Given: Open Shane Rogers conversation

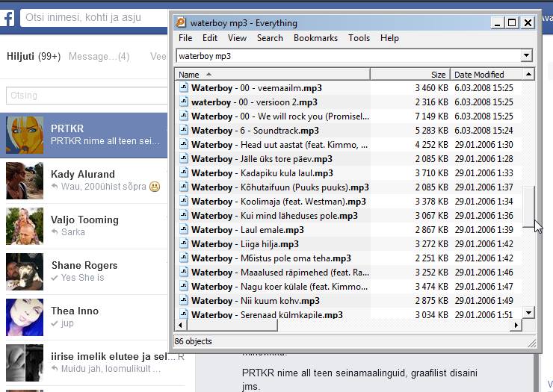Looking at the screenshot, I should click(84, 272).
